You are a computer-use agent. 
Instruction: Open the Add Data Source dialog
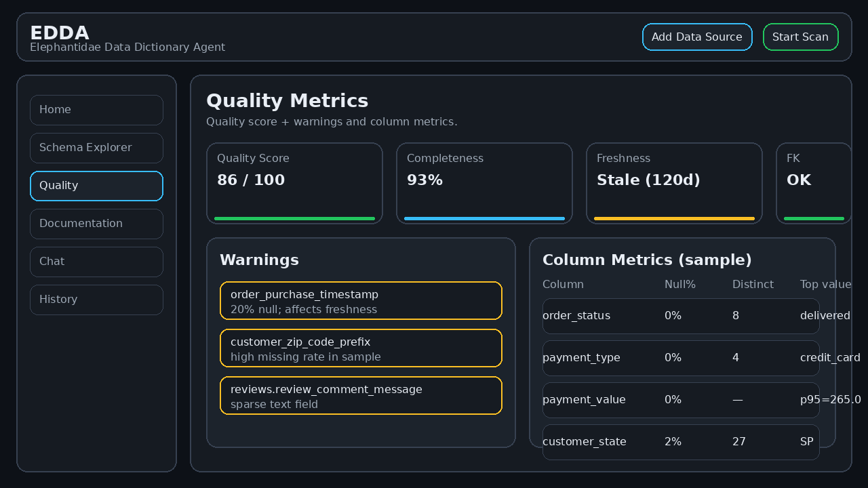(697, 37)
